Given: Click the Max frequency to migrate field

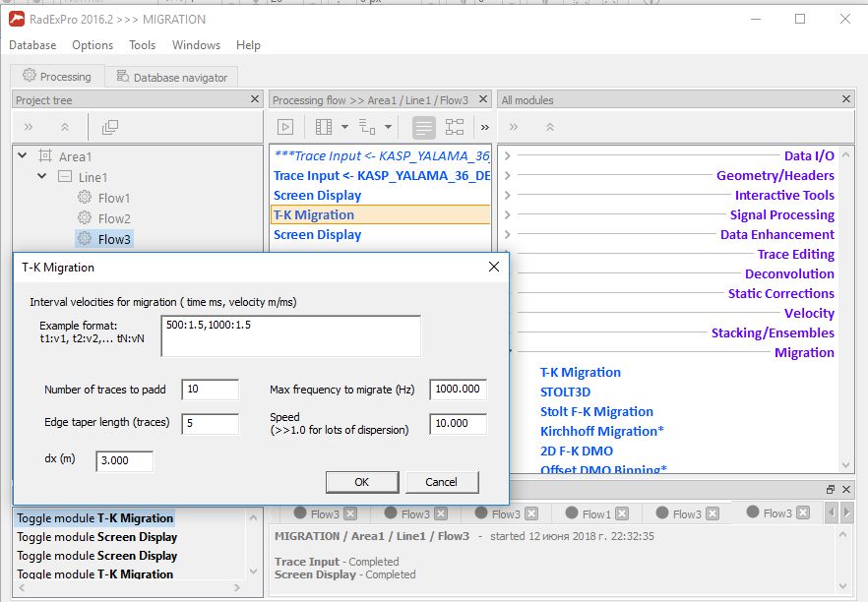Looking at the screenshot, I should (x=458, y=389).
